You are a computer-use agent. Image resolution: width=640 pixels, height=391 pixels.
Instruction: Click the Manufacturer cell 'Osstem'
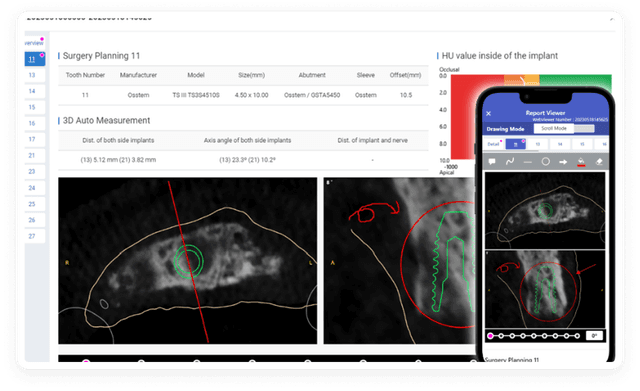[x=138, y=95]
